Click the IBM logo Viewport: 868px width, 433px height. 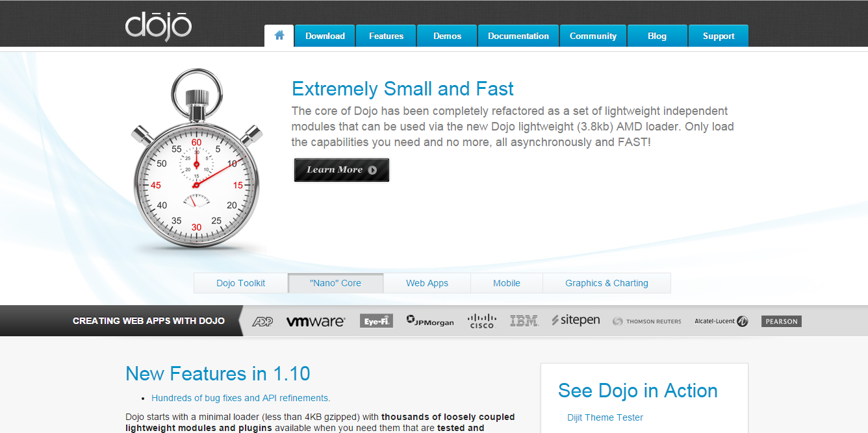pyautogui.click(x=524, y=321)
